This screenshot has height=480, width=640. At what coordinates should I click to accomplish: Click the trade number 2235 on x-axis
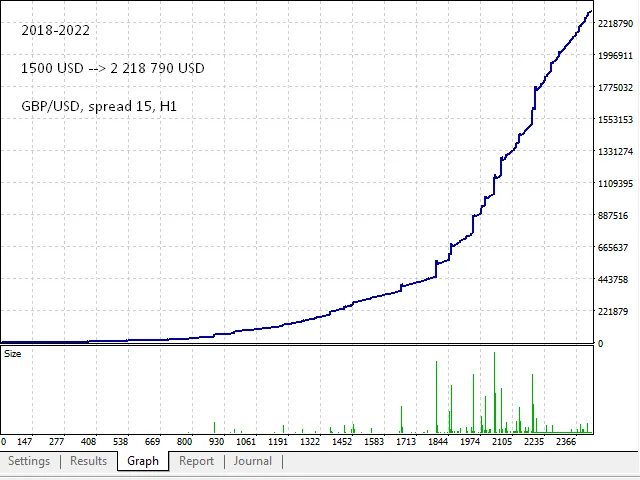click(534, 442)
